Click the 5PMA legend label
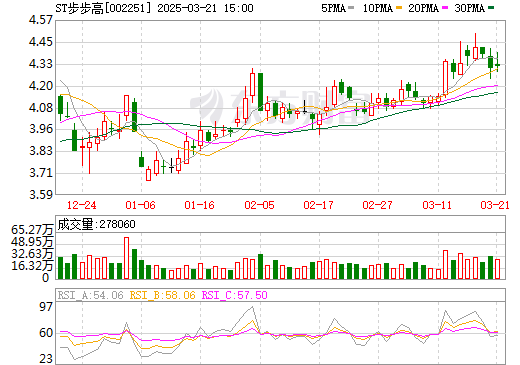This screenshot has height=365, width=520. click(x=333, y=8)
